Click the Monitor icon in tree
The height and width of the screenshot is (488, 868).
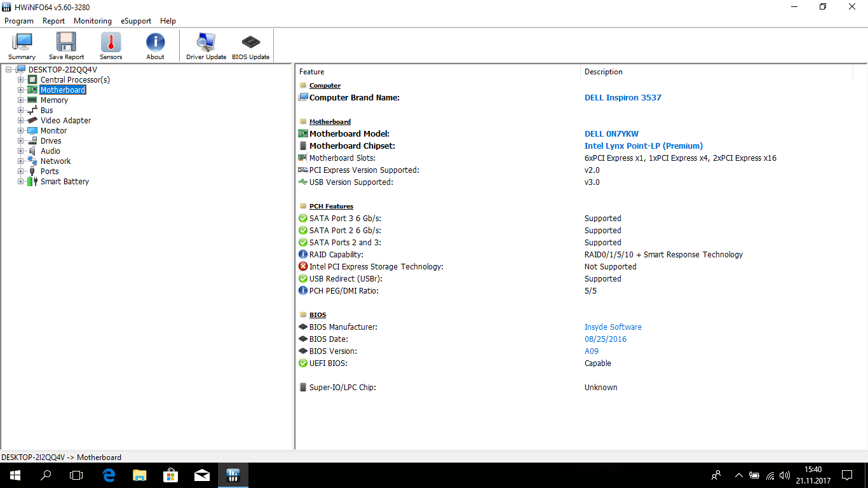point(32,130)
